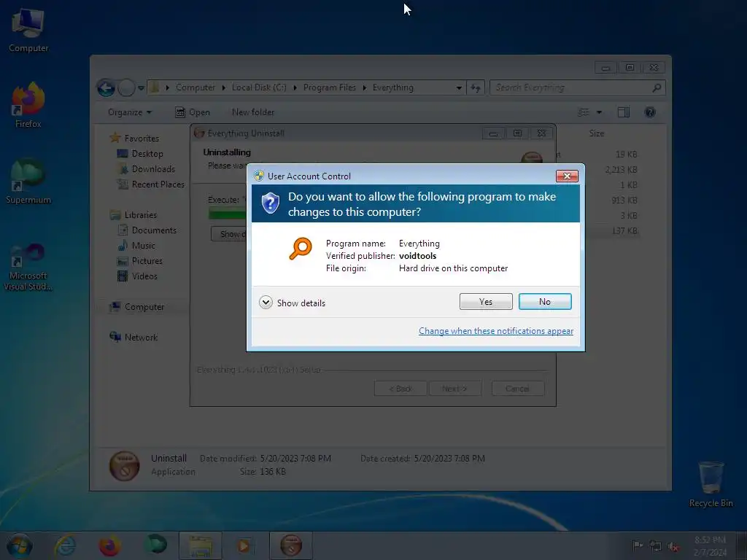This screenshot has width=747, height=560.
Task: Launch Firefox from the taskbar
Action: pyautogui.click(x=109, y=545)
